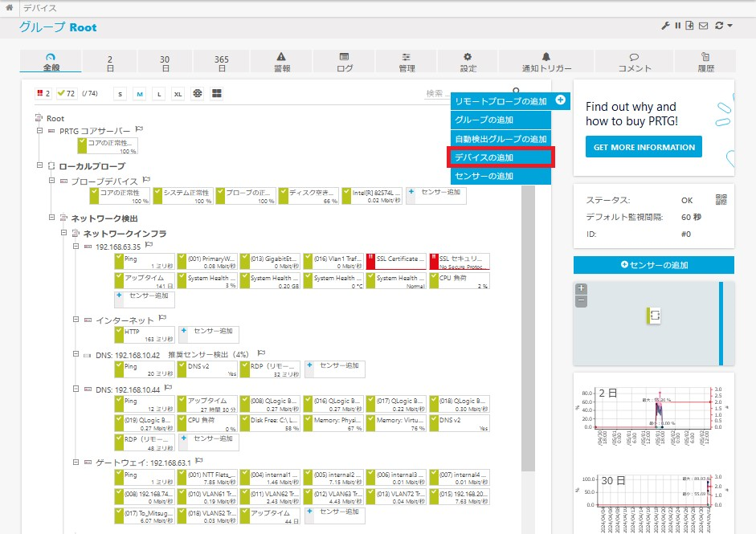This screenshot has width=756, height=534.
Task: Filter by green up sensors count 72
Action: [66, 93]
